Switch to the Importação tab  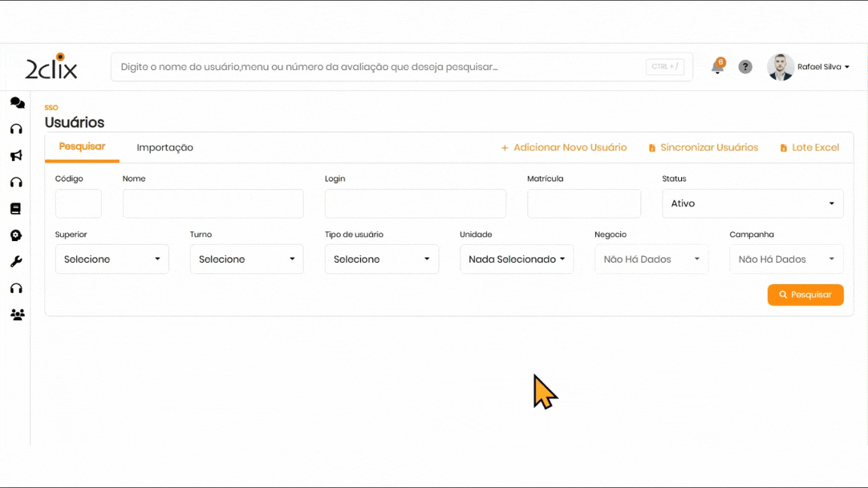(x=165, y=148)
